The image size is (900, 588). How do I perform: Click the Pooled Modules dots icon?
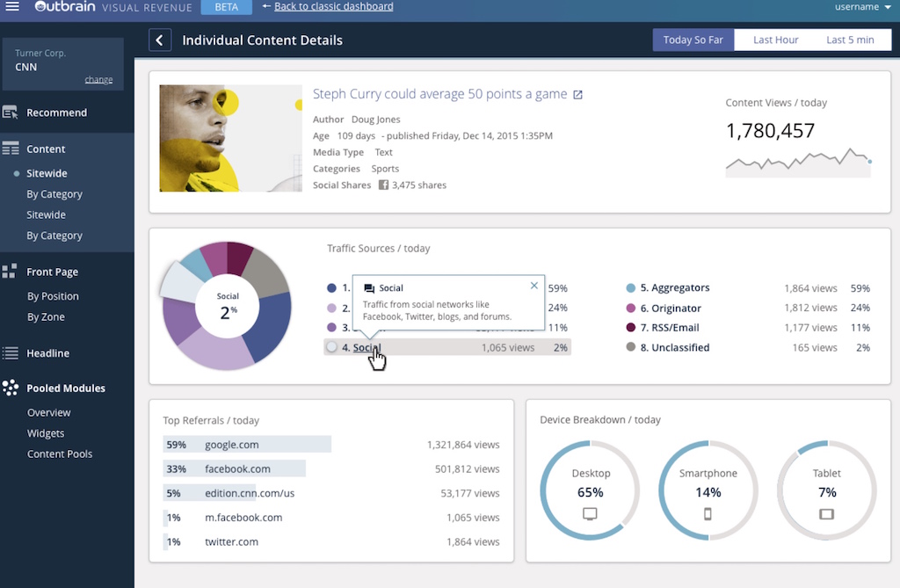pos(11,388)
